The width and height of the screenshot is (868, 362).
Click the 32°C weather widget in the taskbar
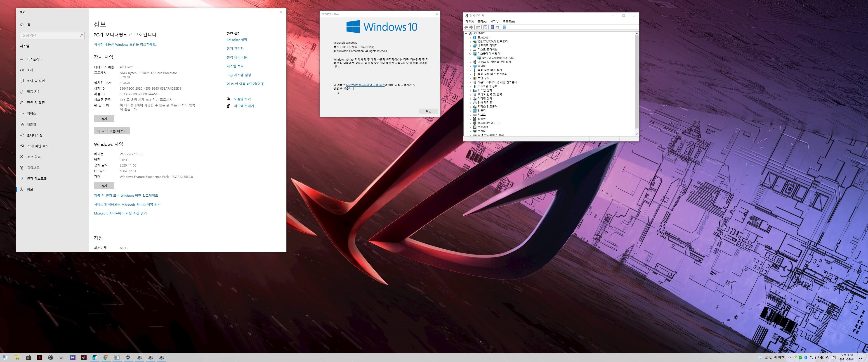pos(771,358)
